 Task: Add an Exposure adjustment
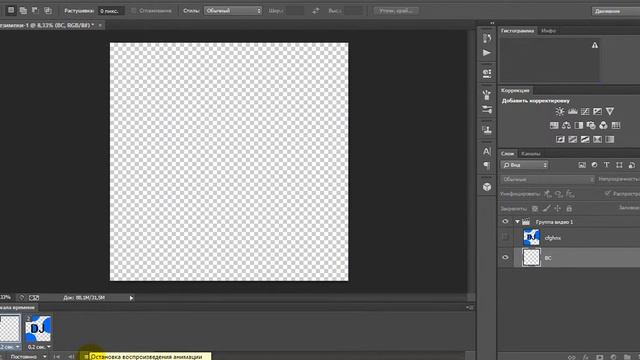click(x=597, y=111)
